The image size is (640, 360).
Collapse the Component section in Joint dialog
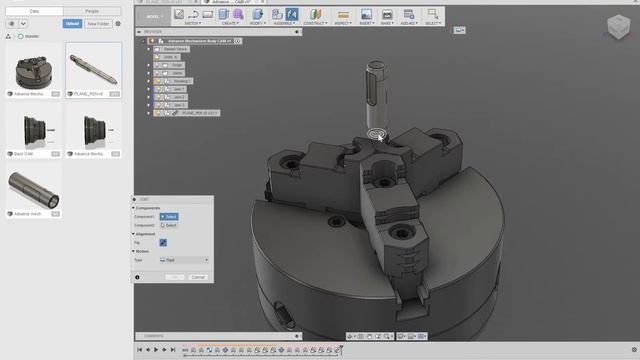tap(133, 208)
